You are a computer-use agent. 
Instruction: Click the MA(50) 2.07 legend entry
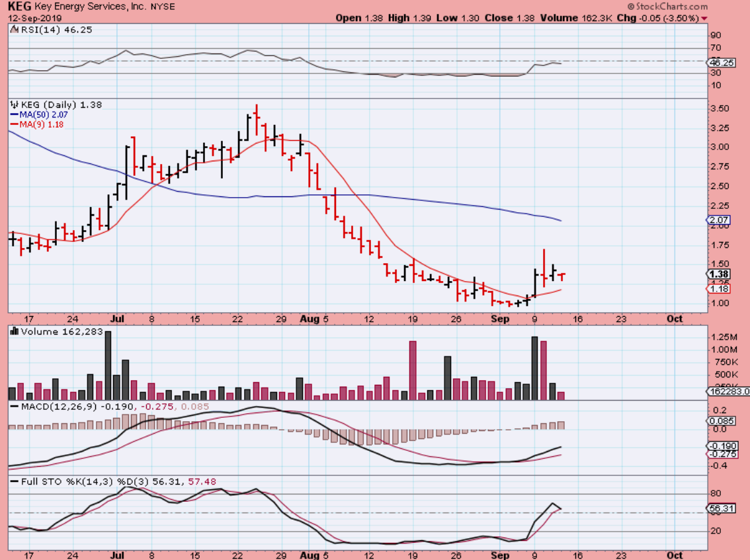(x=39, y=115)
